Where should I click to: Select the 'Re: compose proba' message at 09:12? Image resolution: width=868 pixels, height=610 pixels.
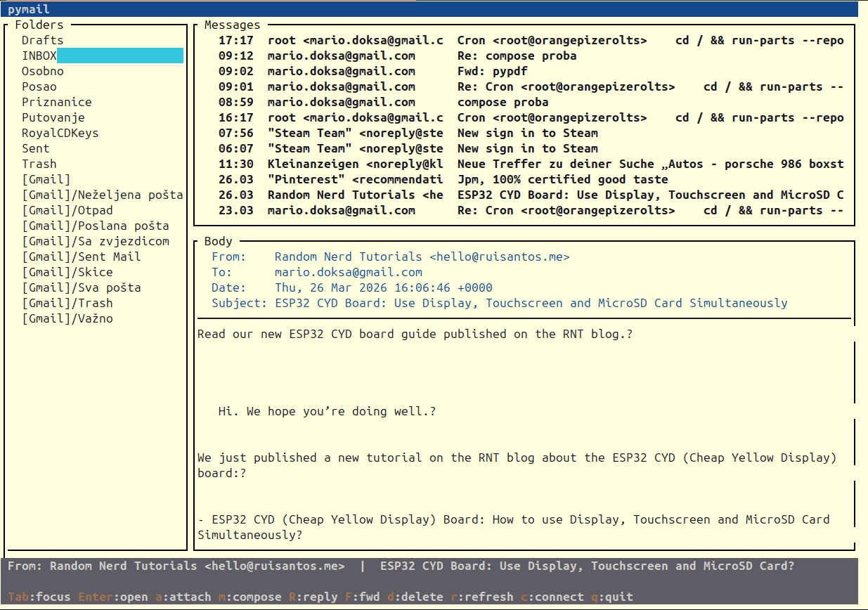pos(517,56)
